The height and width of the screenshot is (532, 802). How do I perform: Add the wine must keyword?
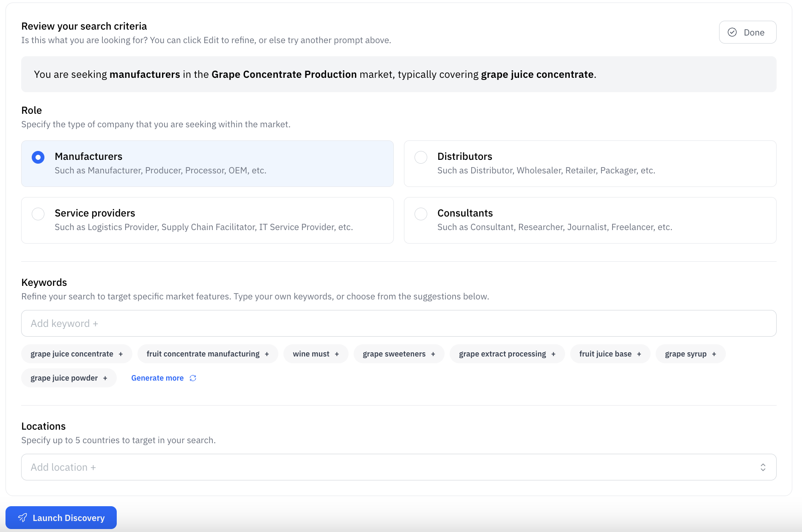click(x=316, y=354)
